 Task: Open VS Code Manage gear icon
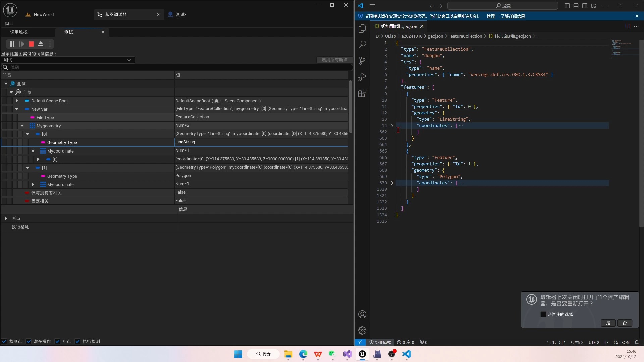(x=362, y=330)
